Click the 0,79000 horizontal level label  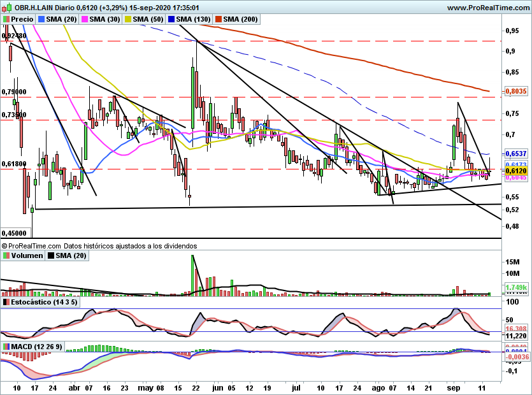tap(14, 92)
